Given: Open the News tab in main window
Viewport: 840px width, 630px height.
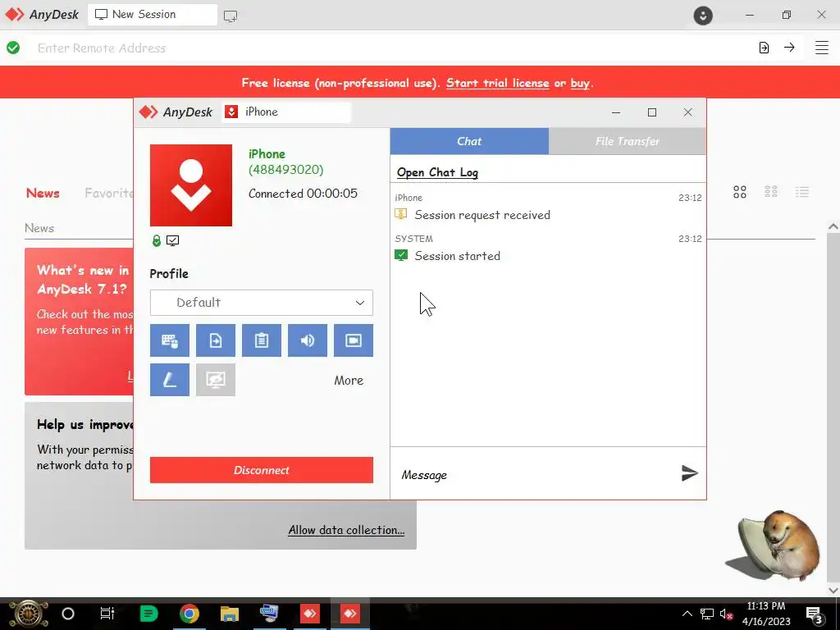Looking at the screenshot, I should (43, 193).
